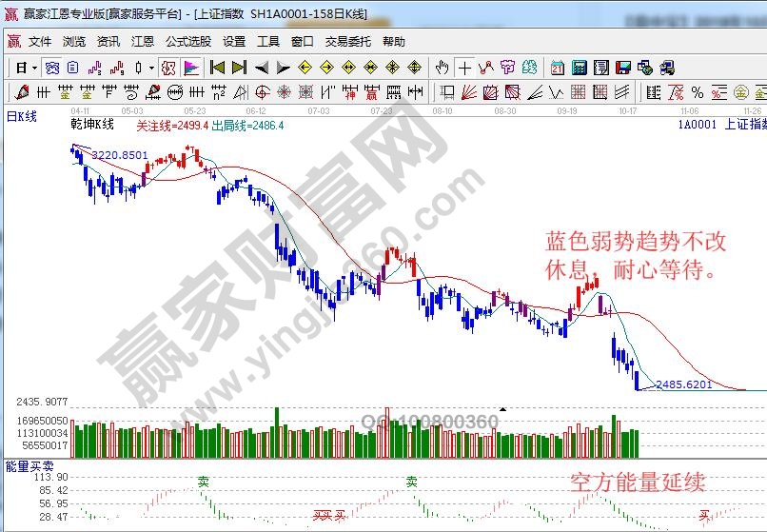Click the red 神 character toolbar icon
This screenshot has width=767, height=532.
(350, 92)
